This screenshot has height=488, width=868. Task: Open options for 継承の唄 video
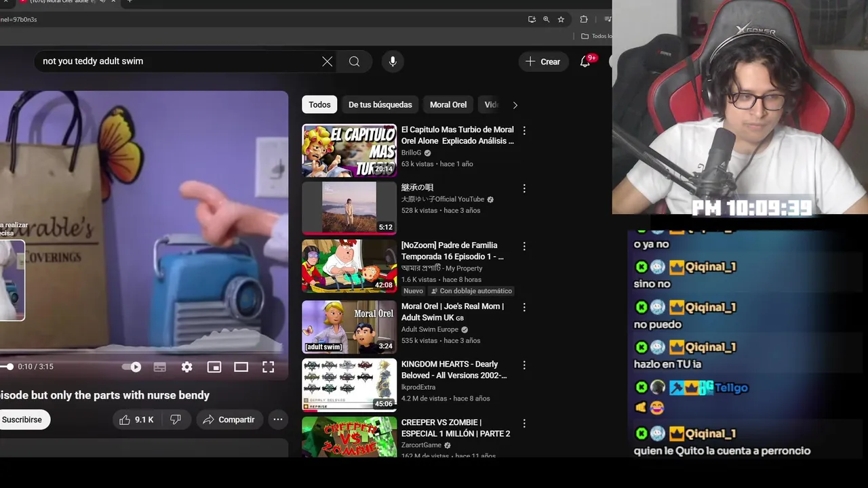coord(524,188)
